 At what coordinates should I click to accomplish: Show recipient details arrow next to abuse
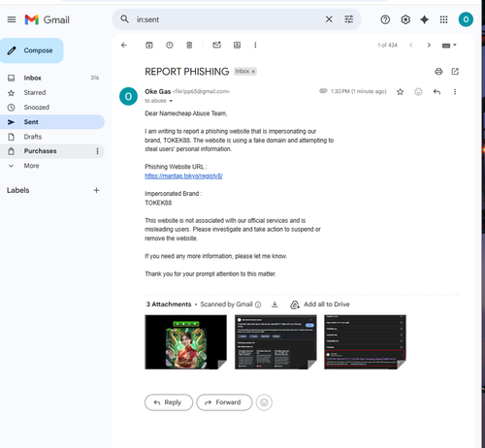(171, 101)
